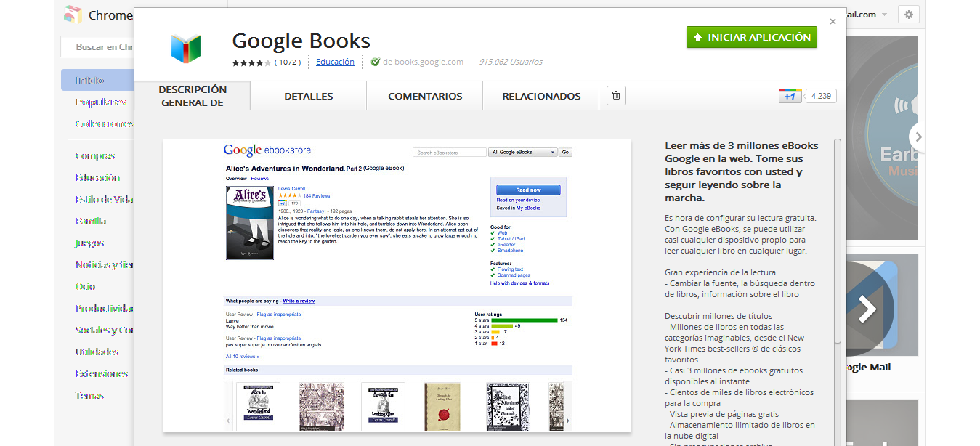Image resolution: width=980 pixels, height=446 pixels.
Task: Click the trash icon to remove the app
Action: (x=615, y=95)
